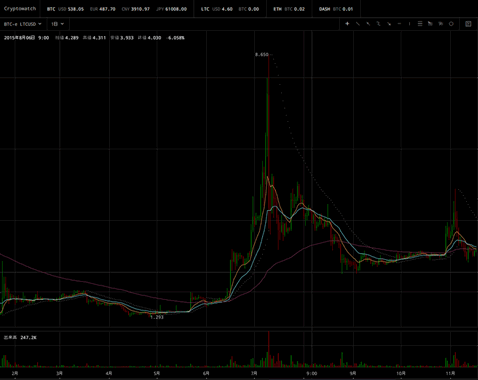The width and height of the screenshot is (478, 380).
Task: Click the 1.293 low price label
Action: [x=157, y=317]
